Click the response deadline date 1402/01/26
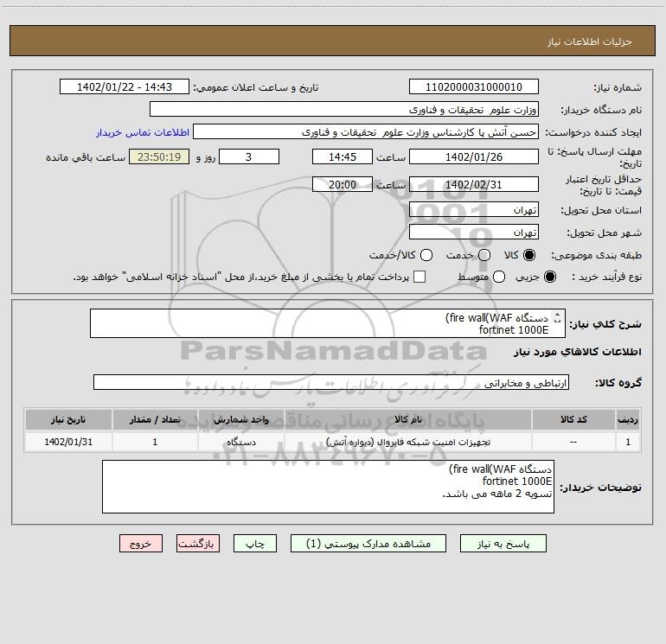 coord(474,156)
